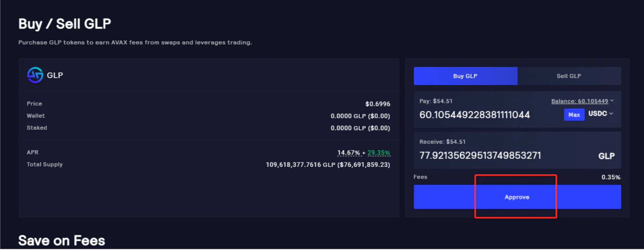Click the Total Supply GLP value

tap(328, 165)
